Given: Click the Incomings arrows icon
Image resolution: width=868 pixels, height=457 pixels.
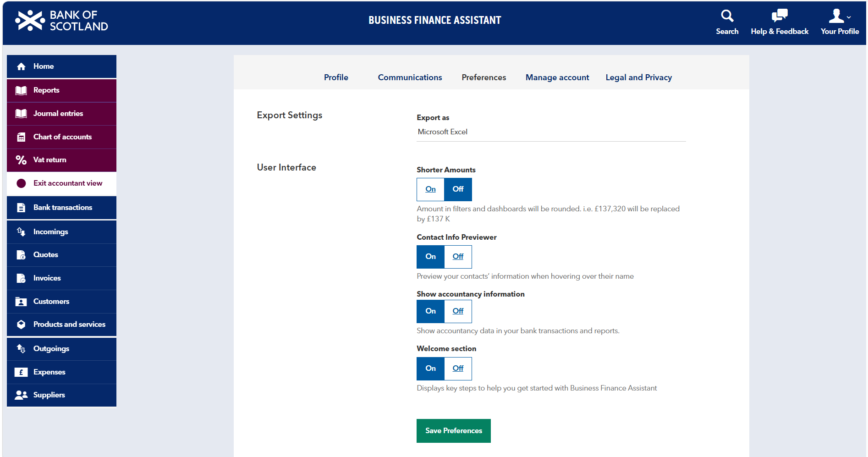Looking at the screenshot, I should (21, 232).
